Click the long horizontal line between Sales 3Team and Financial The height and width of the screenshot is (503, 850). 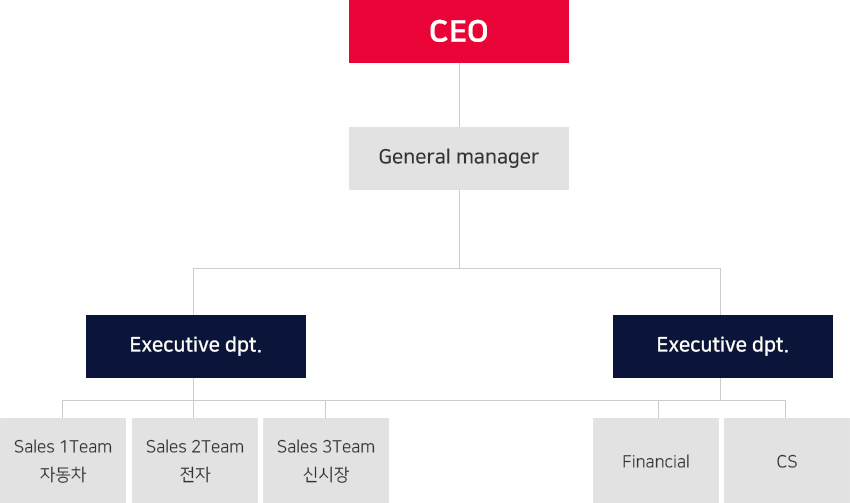click(x=492, y=401)
